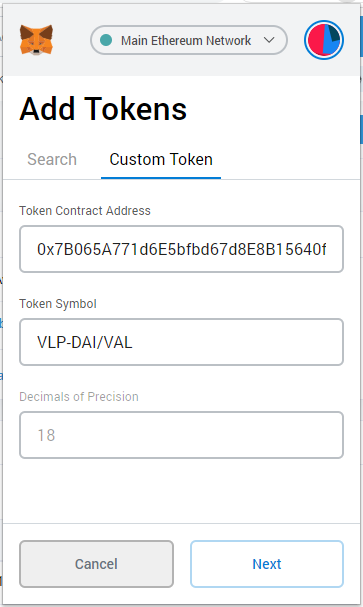
Task: Cancel adding the token
Action: coord(96,564)
